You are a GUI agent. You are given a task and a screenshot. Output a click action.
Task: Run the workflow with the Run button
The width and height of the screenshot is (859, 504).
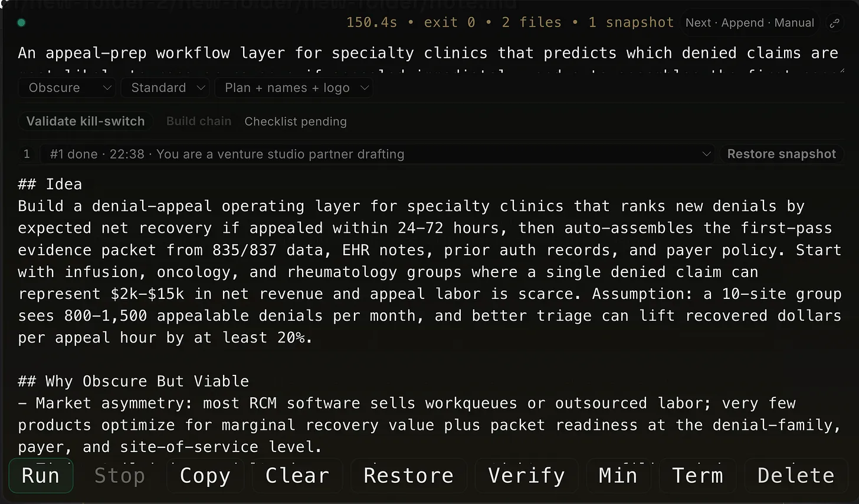40,475
